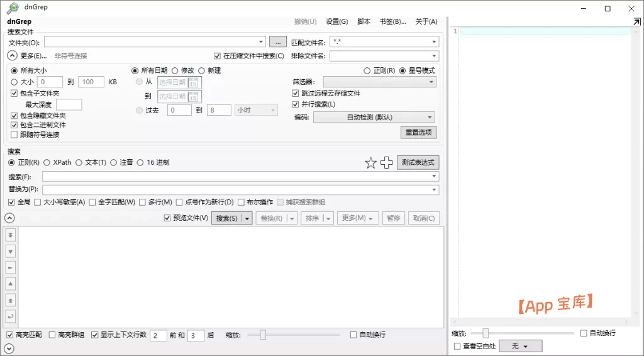Screen dimensions: 644x356
Task: Expand the bottom circle chevron
Action: pos(9,349)
